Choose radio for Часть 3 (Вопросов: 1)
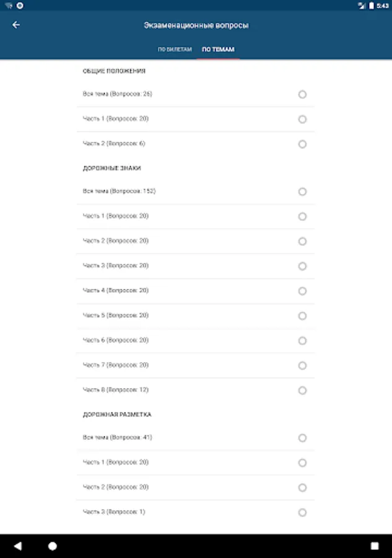This screenshot has width=392, height=558. [302, 512]
